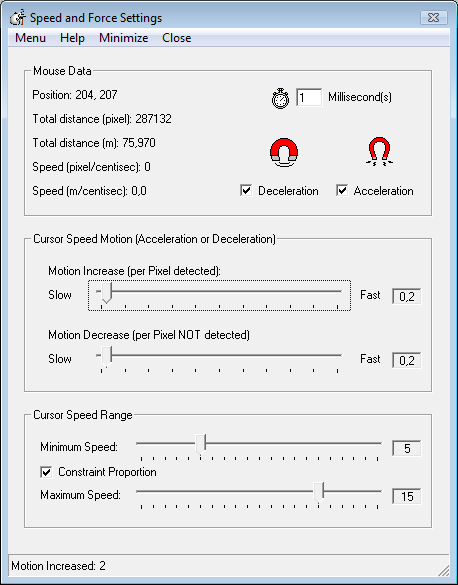This screenshot has height=585, width=458.
Task: Click the Motion Increase slider thumb
Action: tap(106, 293)
